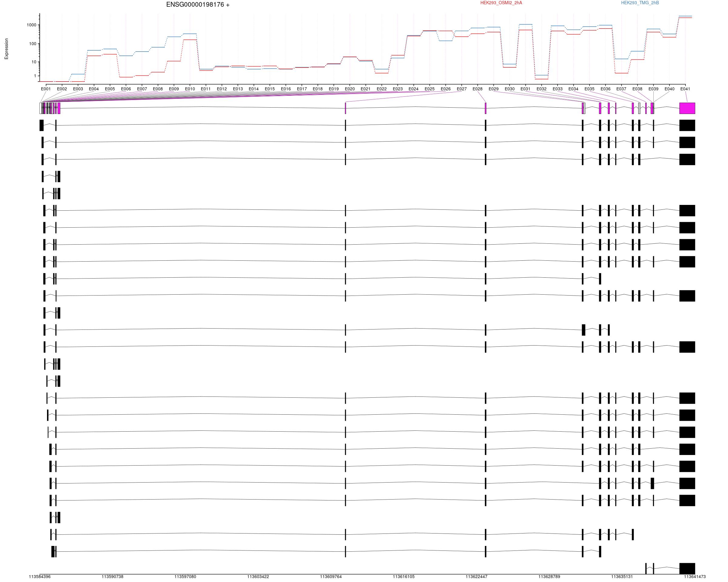The width and height of the screenshot is (728, 582).
Task: Click exon label E019
Action: point(334,89)
